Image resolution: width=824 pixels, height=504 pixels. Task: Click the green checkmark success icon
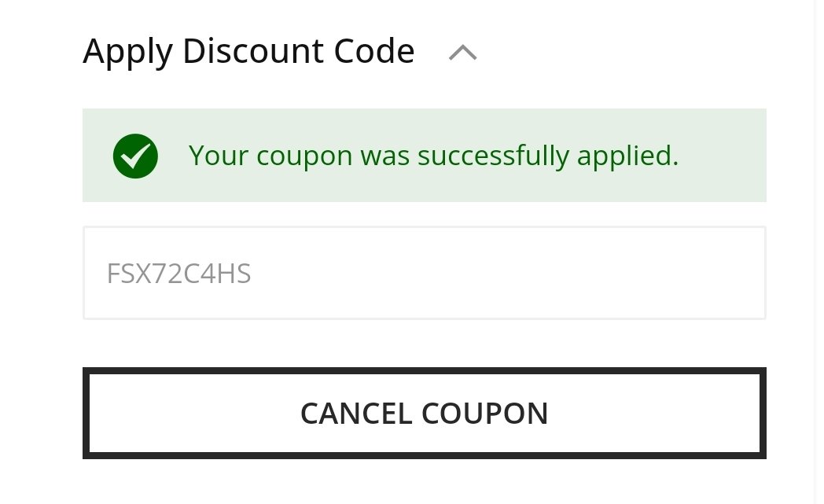[x=135, y=156]
